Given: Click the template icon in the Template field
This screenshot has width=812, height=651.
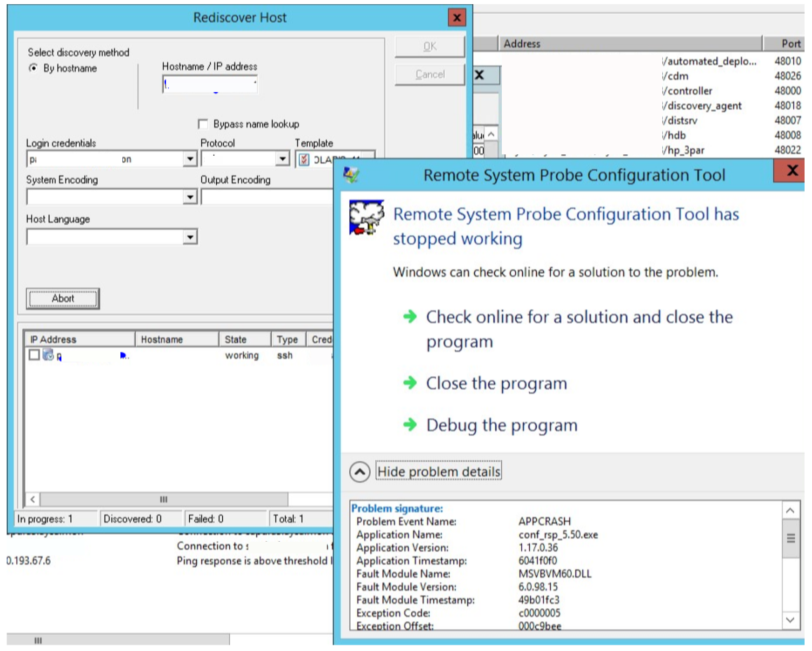Looking at the screenshot, I should [304, 159].
